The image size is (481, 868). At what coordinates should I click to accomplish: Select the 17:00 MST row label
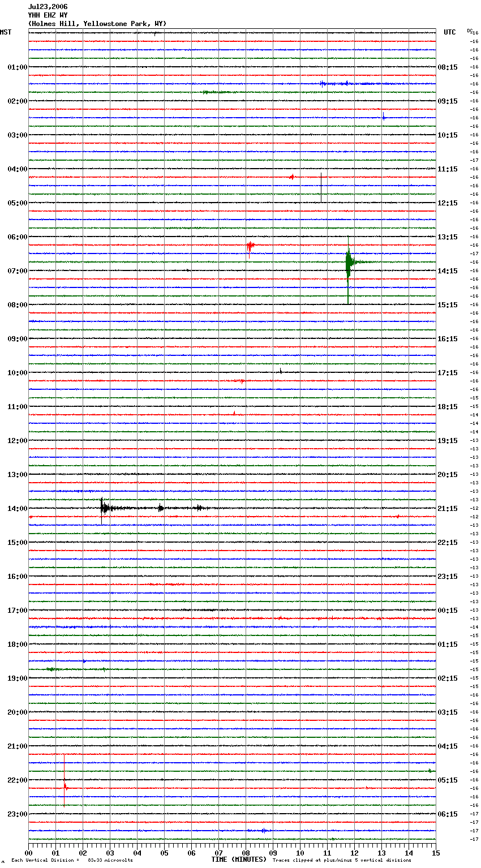click(18, 611)
